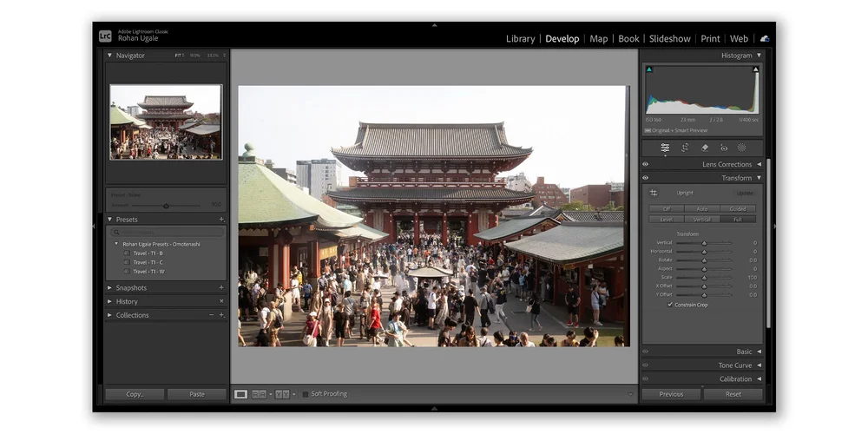Screen dimensions: 868x434
Task: Select the before/after YY view icon
Action: pyautogui.click(x=282, y=394)
